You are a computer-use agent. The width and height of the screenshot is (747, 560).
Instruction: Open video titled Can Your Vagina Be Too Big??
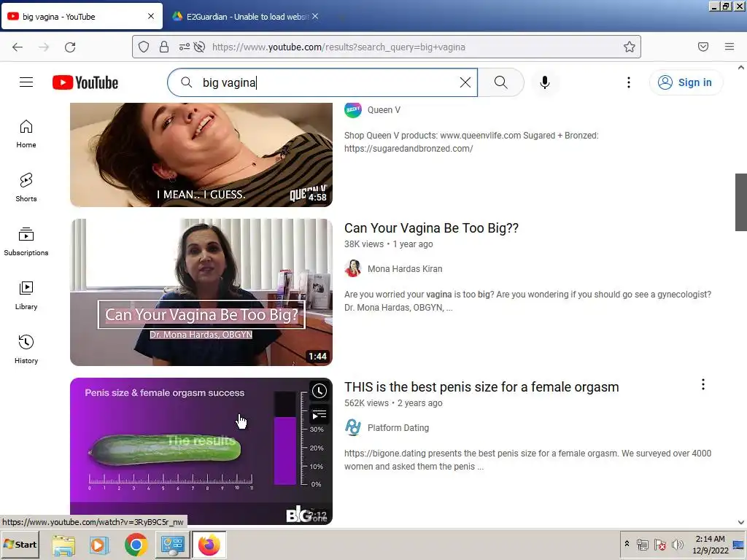(431, 228)
